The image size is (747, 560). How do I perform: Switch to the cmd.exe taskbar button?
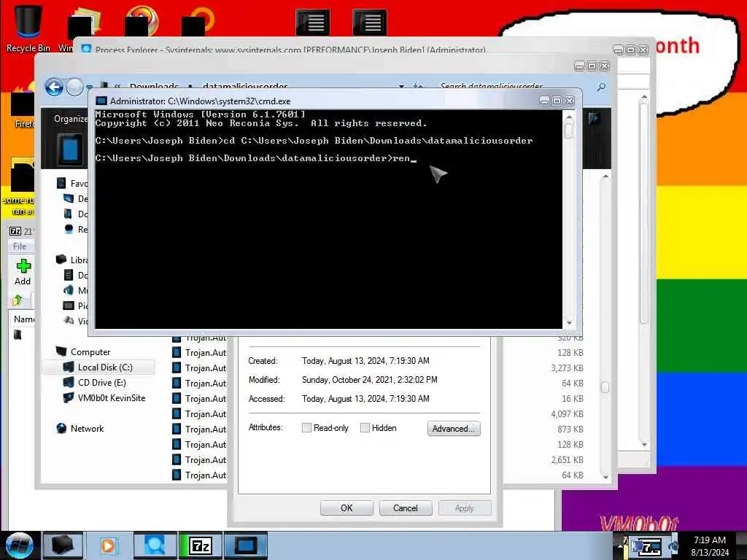[246, 545]
